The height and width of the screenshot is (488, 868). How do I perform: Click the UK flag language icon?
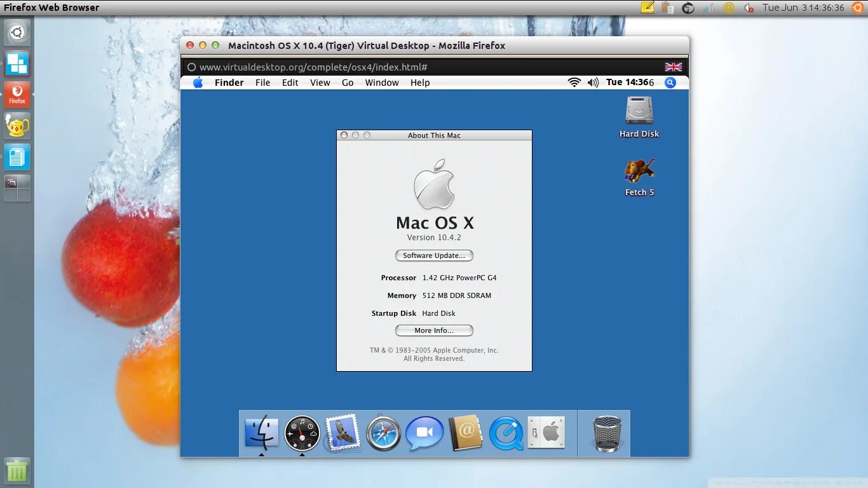[x=674, y=67]
